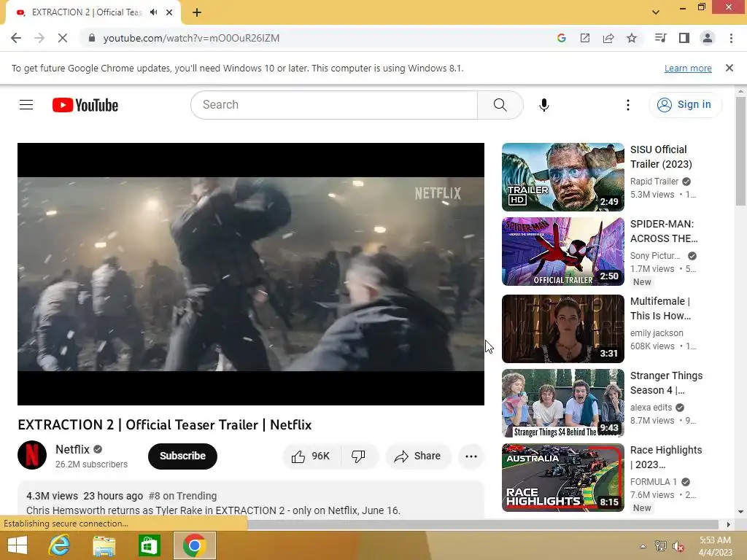Open the YouTube hamburger guide menu
Viewport: 747px width, 560px height.
tap(26, 105)
